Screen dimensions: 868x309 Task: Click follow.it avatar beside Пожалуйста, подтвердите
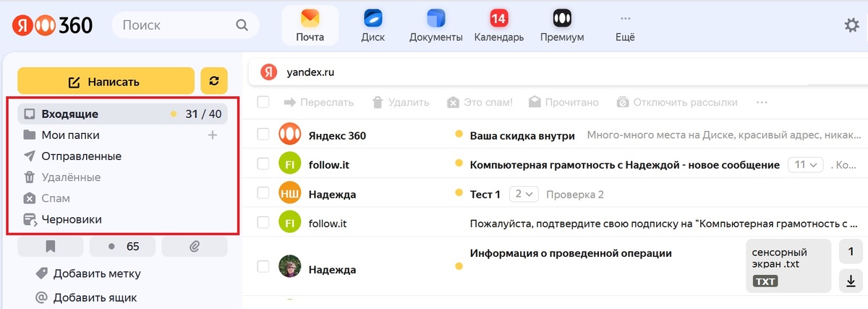click(289, 222)
